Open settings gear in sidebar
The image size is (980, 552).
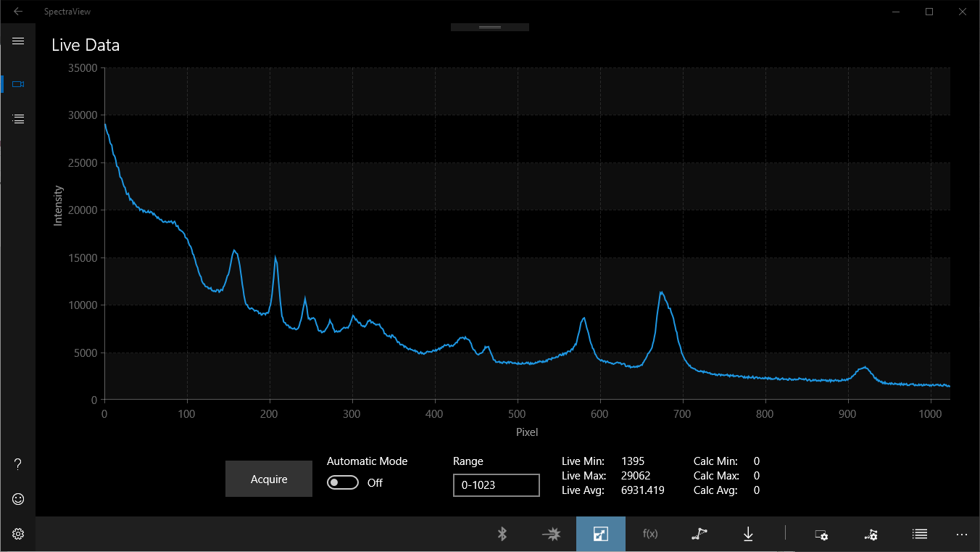pos(18,534)
